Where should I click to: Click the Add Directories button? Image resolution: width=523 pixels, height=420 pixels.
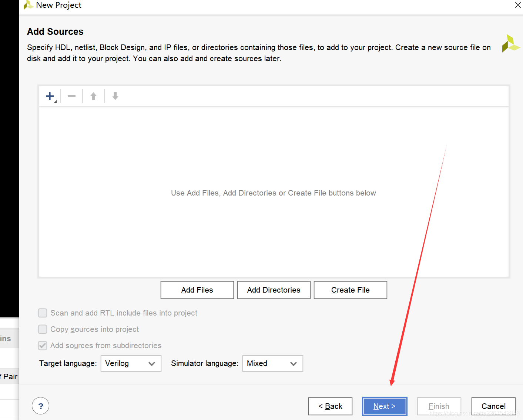274,290
